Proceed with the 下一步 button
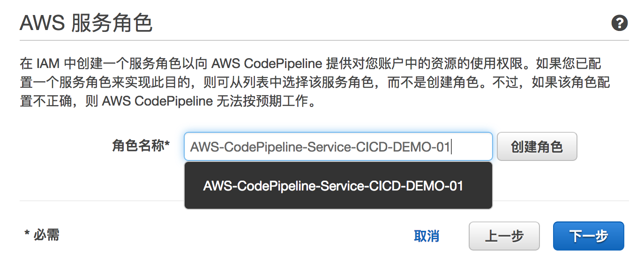The height and width of the screenshot is (274, 644). point(588,236)
